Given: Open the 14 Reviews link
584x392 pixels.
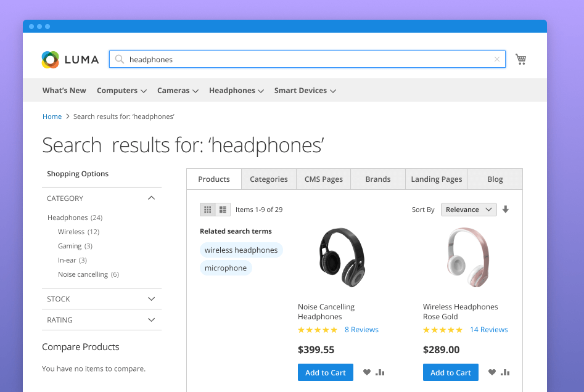Looking at the screenshot, I should [x=488, y=330].
